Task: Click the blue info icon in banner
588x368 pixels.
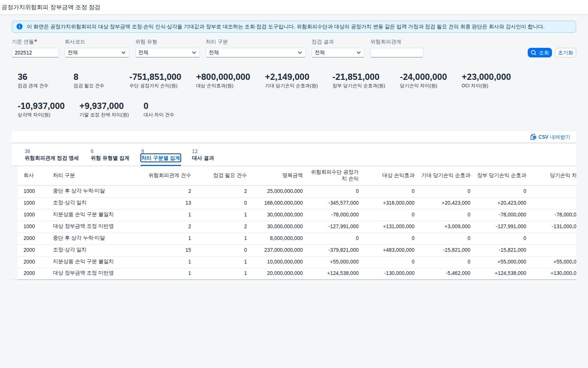Action: tap(19, 26)
